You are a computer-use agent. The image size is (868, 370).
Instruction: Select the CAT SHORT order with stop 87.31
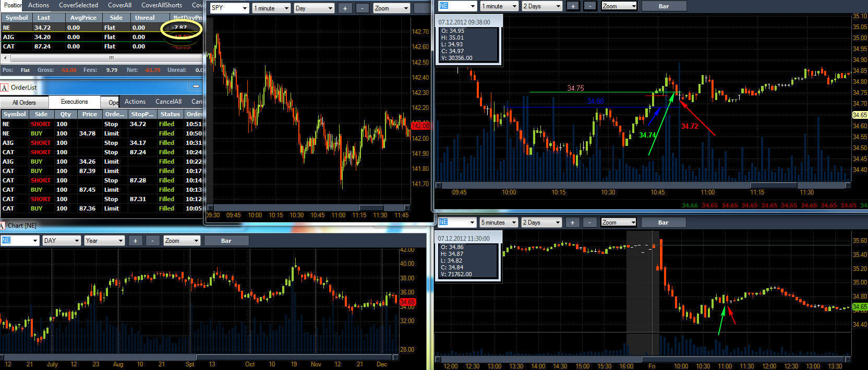pyautogui.click(x=101, y=199)
